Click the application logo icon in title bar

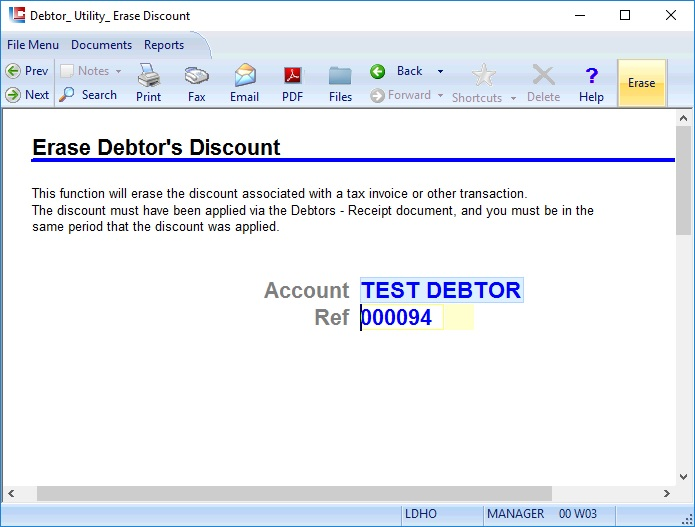click(x=17, y=15)
